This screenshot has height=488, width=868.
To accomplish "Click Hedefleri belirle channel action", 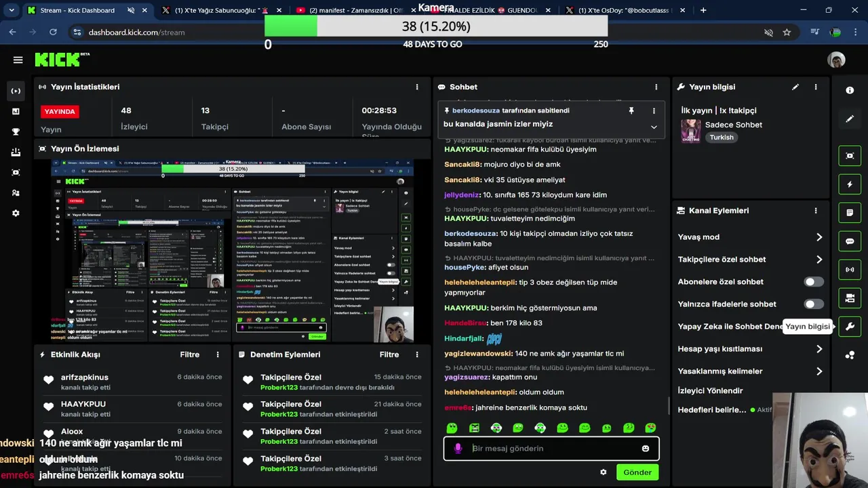I will [711, 410].
